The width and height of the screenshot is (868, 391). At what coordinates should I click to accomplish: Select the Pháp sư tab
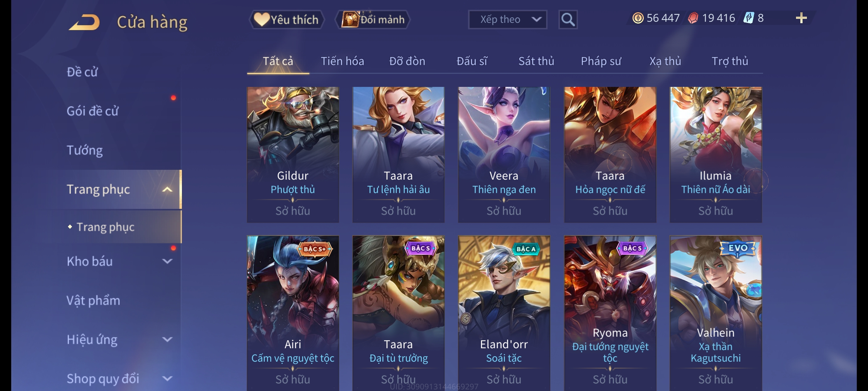(601, 61)
